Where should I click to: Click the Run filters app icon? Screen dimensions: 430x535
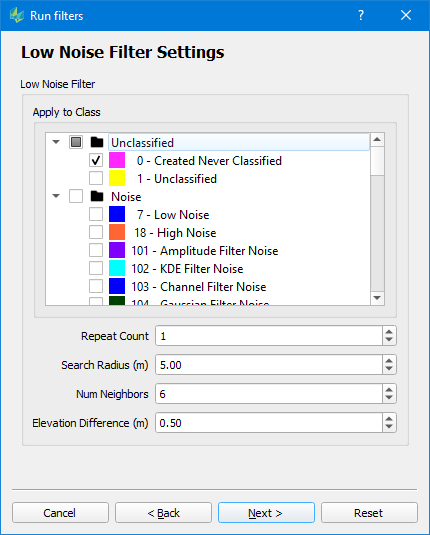point(17,15)
